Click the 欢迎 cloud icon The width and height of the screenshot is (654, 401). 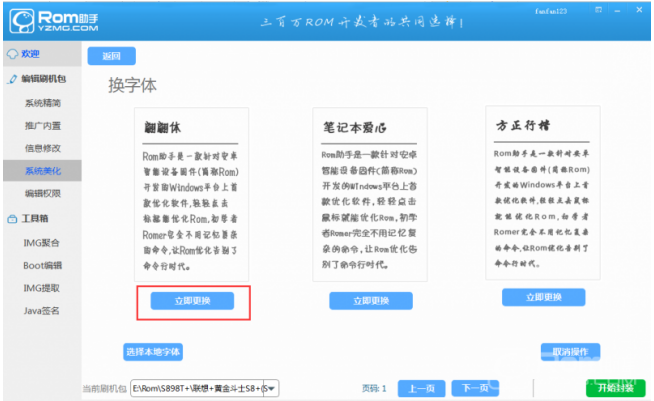[x=13, y=54]
